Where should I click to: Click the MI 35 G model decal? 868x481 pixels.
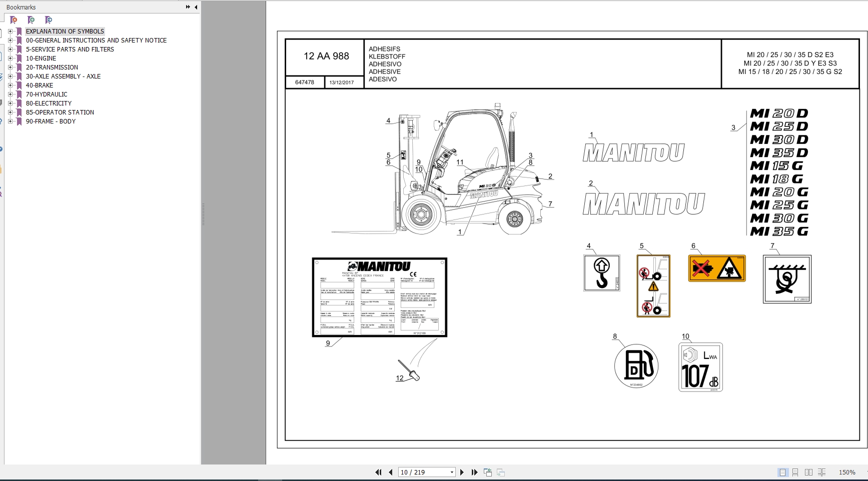(x=779, y=231)
